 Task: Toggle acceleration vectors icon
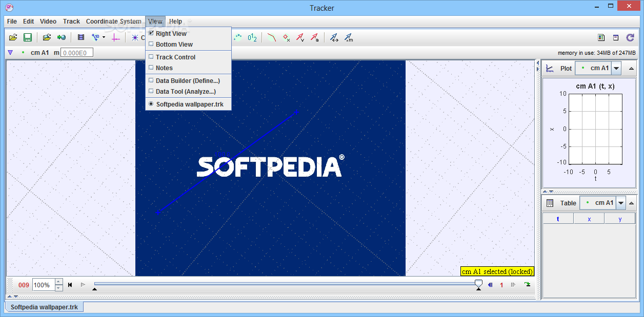[315, 37]
